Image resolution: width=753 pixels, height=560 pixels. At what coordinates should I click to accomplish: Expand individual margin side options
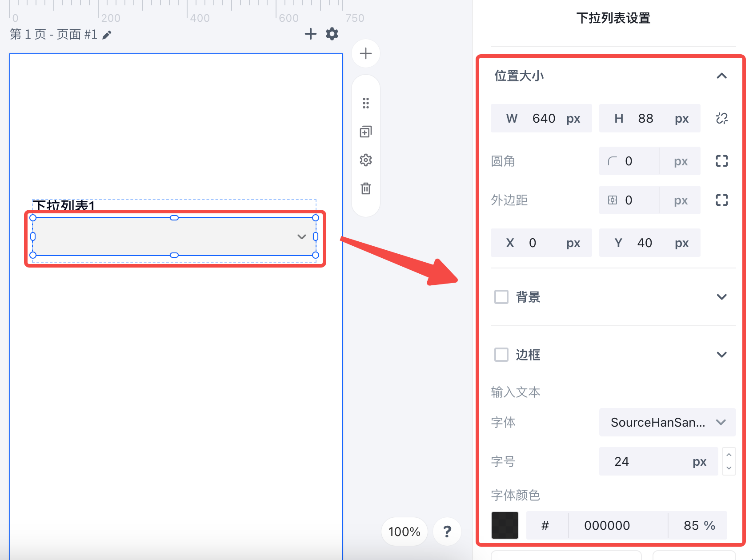(722, 200)
